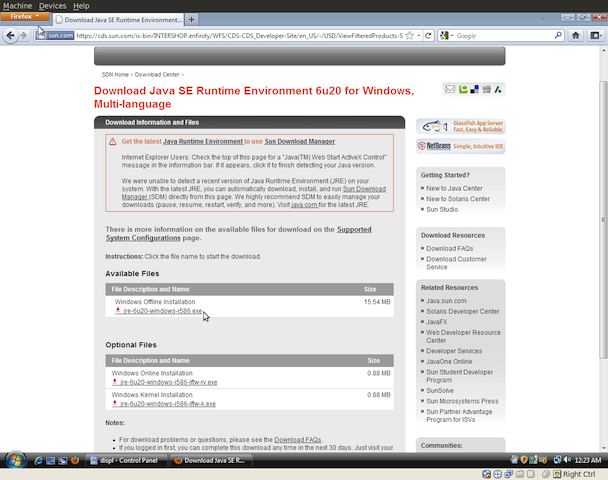
Task: Open the Download FAQs link in Notes
Action: [x=298, y=440]
